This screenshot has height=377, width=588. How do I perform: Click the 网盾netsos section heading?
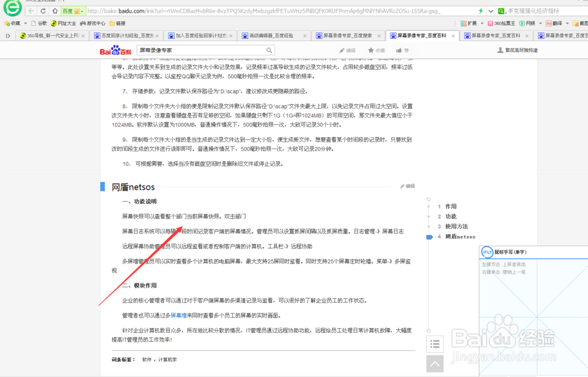pos(133,187)
